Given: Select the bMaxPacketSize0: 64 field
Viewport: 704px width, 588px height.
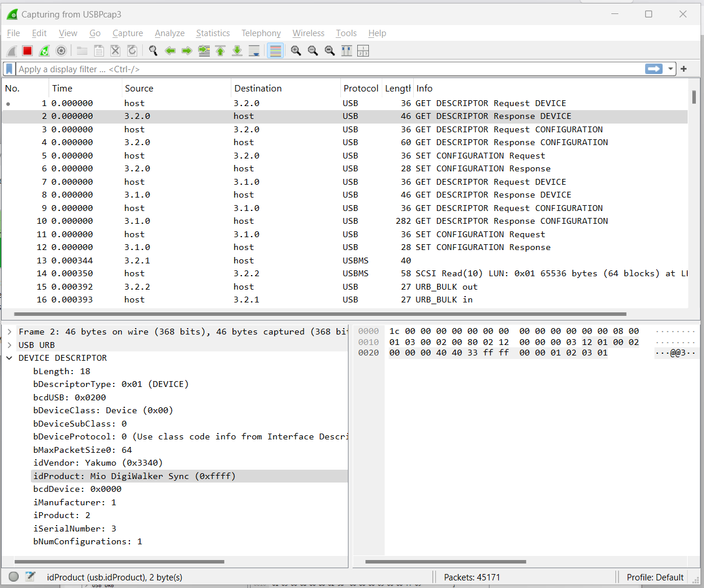Looking at the screenshot, I should (83, 450).
